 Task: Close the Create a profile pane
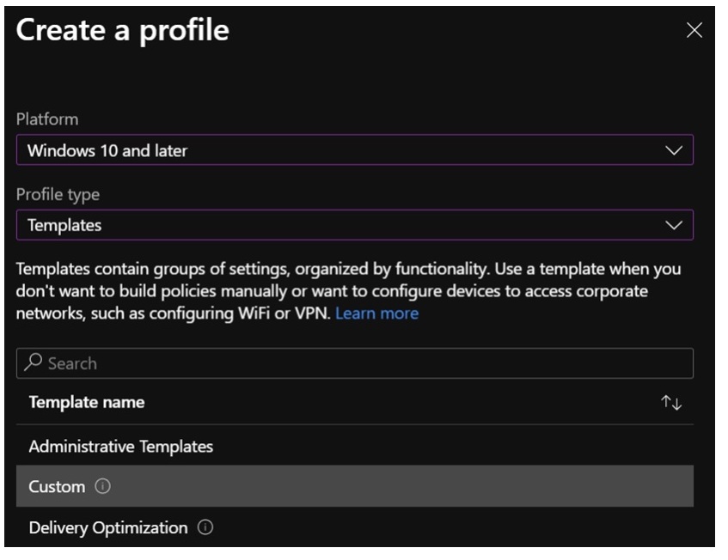point(694,31)
